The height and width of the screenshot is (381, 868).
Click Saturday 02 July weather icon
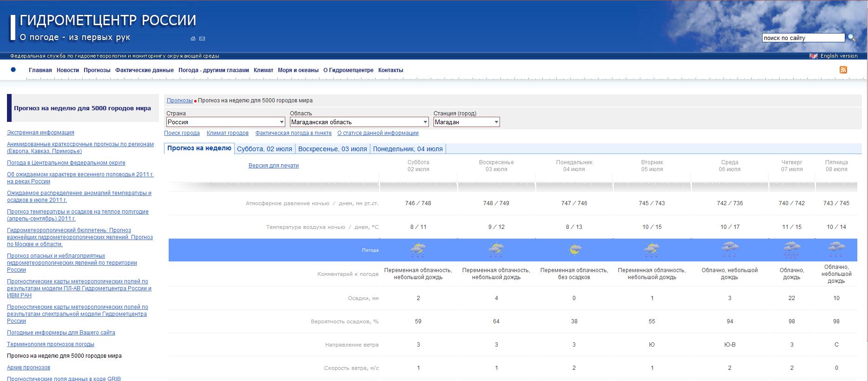[418, 250]
